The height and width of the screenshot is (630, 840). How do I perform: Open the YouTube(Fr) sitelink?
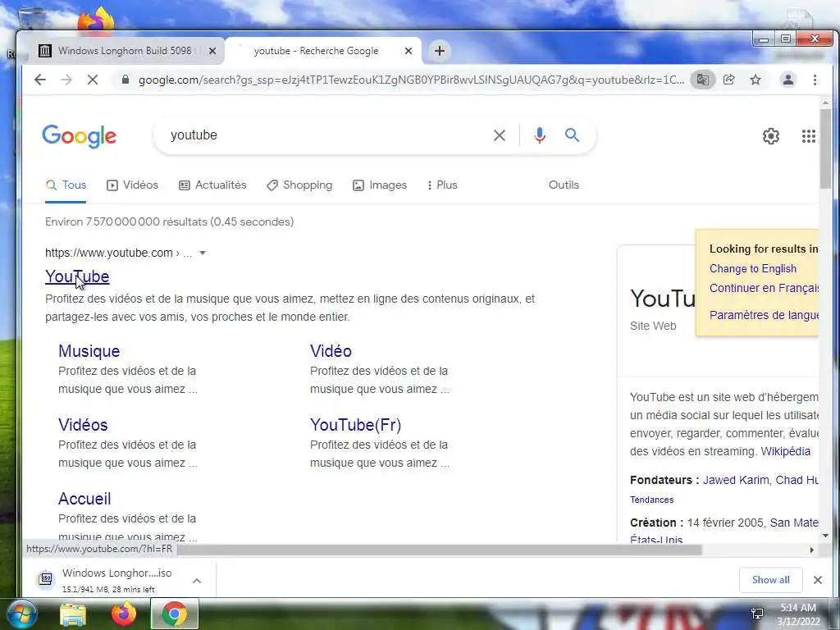(356, 425)
